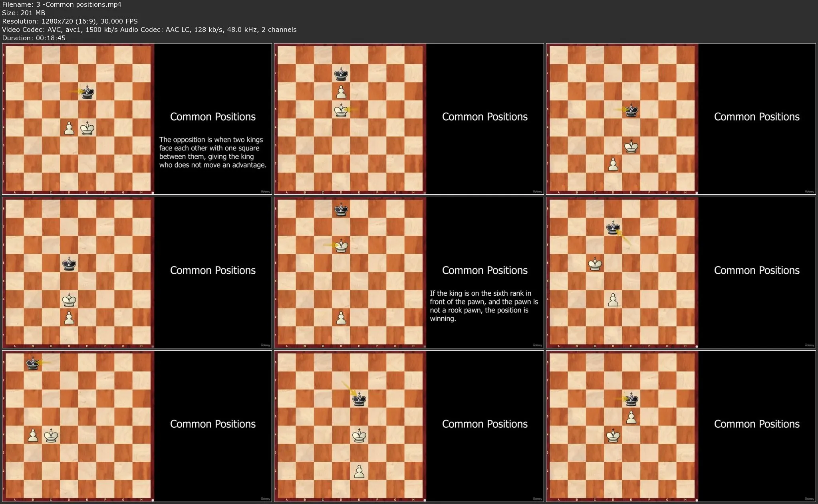Open the frame with the sixth rank rule text

click(409, 273)
